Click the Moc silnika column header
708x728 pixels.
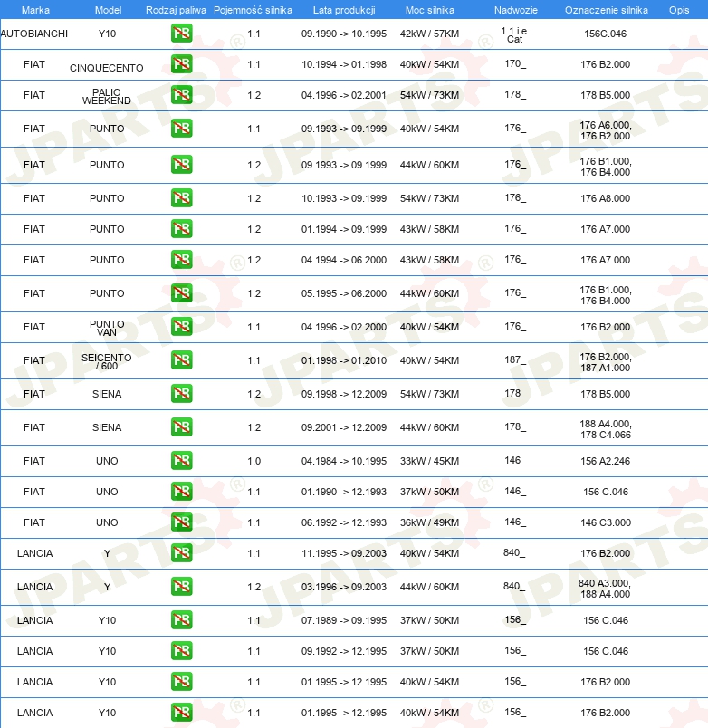tap(430, 10)
